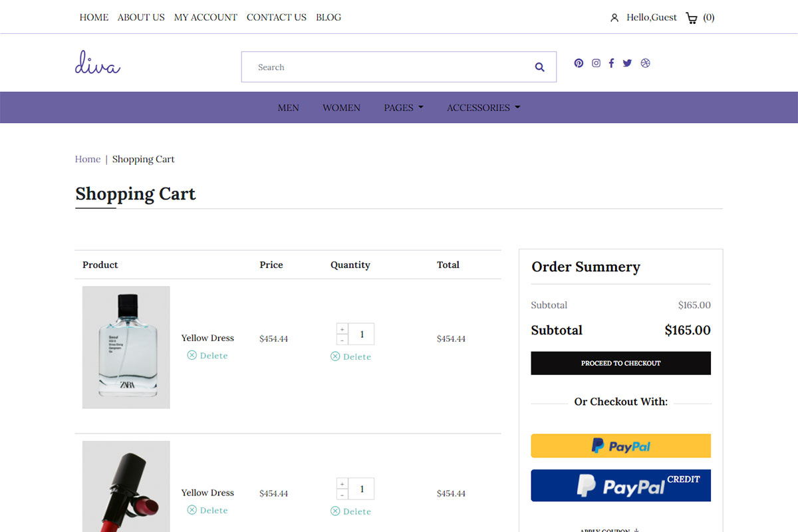The width and height of the screenshot is (798, 532).
Task: Open the Twitter social icon
Action: [627, 63]
